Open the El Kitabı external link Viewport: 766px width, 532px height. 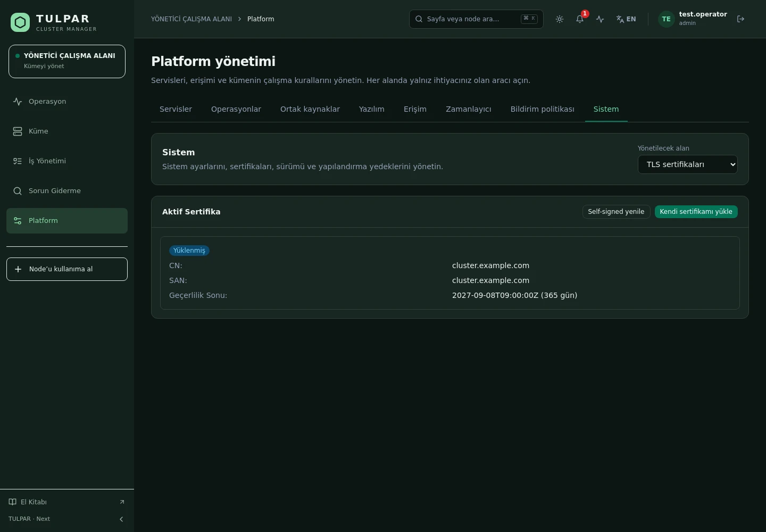[67, 502]
